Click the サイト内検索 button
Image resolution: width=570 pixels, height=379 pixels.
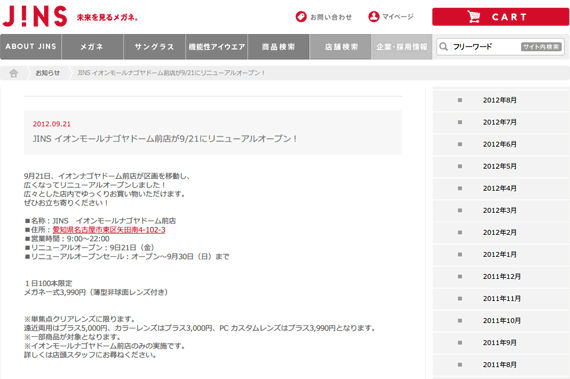click(541, 47)
